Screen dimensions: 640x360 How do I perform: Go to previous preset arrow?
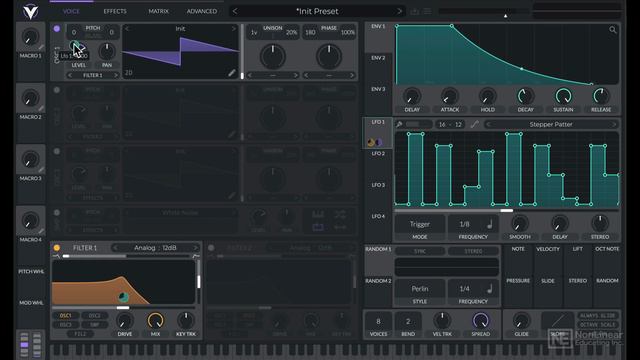coord(235,11)
